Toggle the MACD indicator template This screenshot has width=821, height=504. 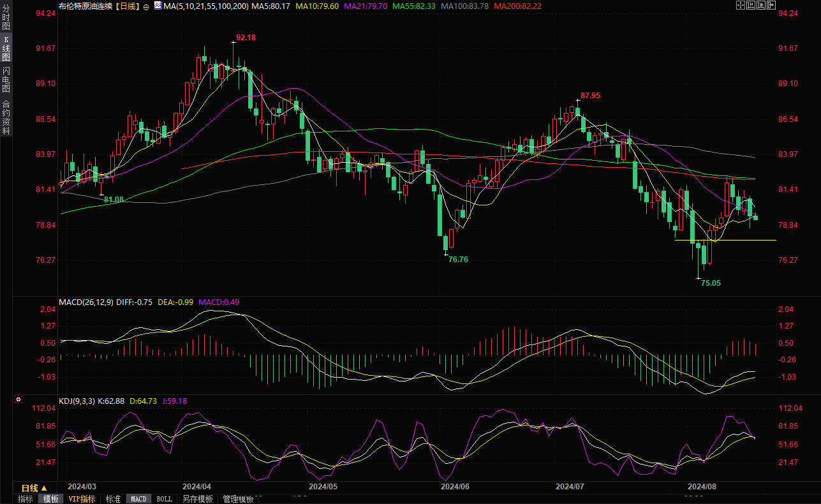(138, 499)
